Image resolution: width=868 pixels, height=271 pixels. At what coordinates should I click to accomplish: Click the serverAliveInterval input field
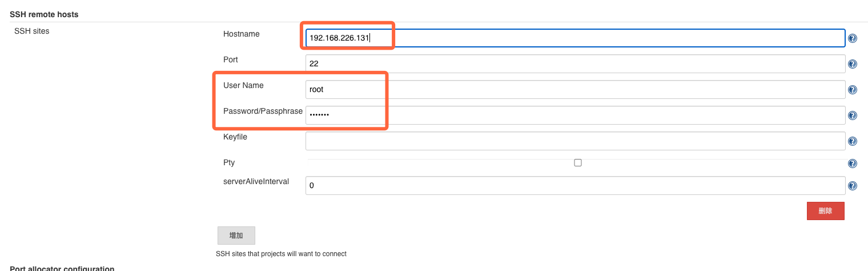click(575, 186)
